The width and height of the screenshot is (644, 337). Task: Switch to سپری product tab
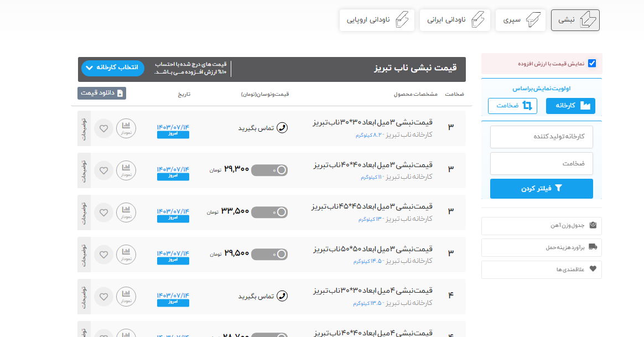point(518,20)
